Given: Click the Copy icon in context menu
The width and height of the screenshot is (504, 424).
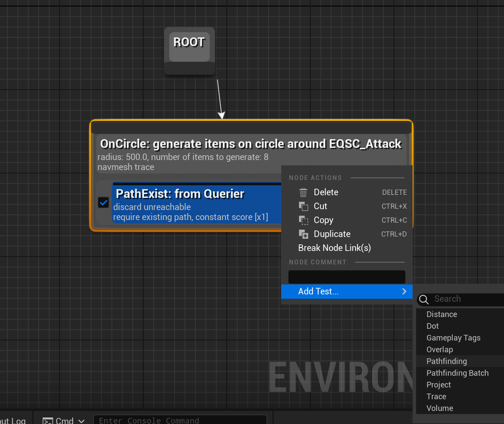Looking at the screenshot, I should [303, 220].
